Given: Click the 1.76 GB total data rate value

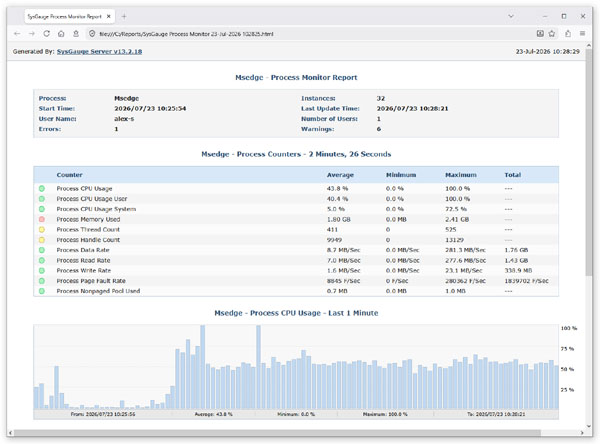Looking at the screenshot, I should 516,250.
